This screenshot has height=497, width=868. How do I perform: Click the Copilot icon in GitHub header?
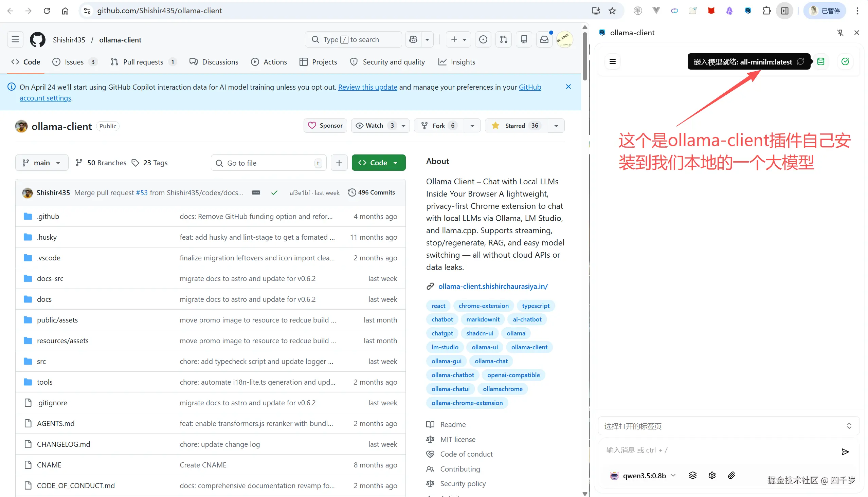413,40
